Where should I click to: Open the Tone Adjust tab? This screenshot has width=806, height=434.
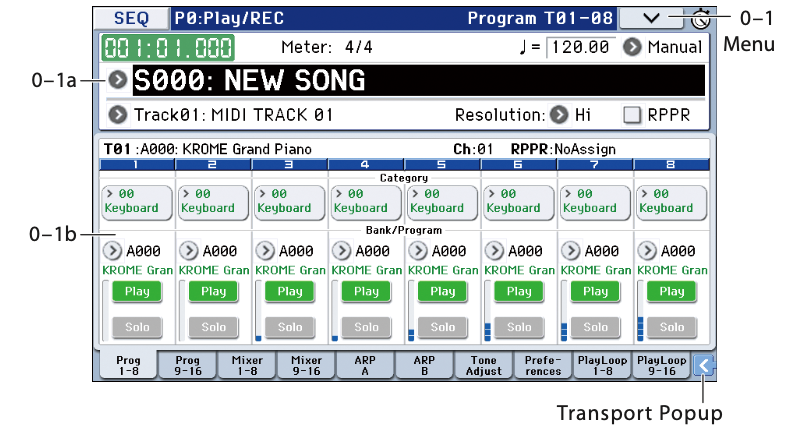tap(484, 366)
